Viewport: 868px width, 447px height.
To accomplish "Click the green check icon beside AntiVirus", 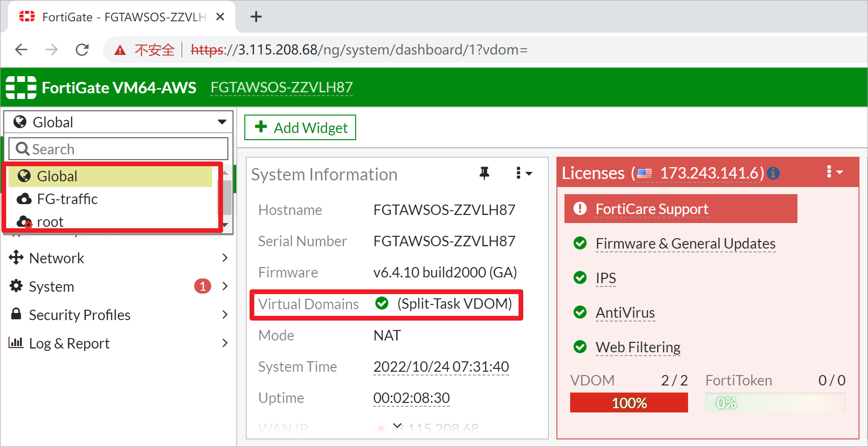I will (x=580, y=312).
